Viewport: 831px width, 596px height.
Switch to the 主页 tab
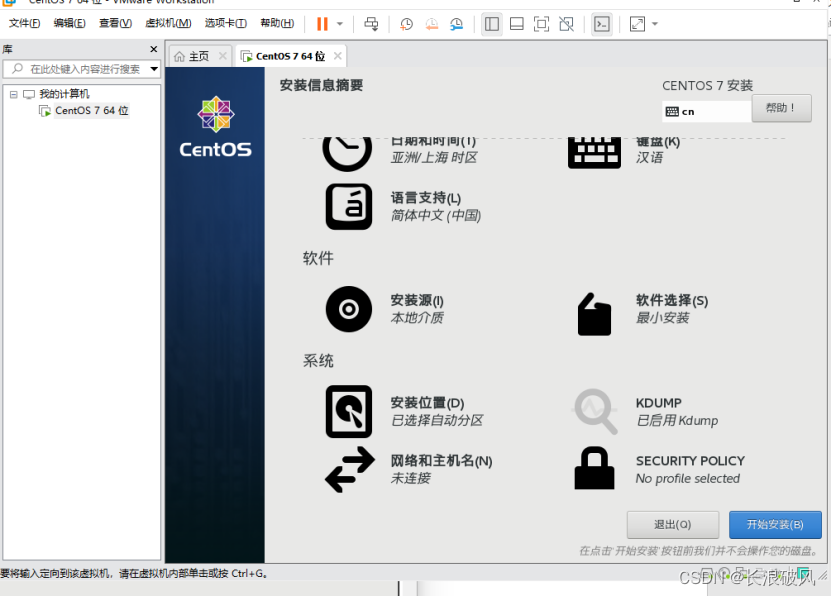[x=199, y=56]
